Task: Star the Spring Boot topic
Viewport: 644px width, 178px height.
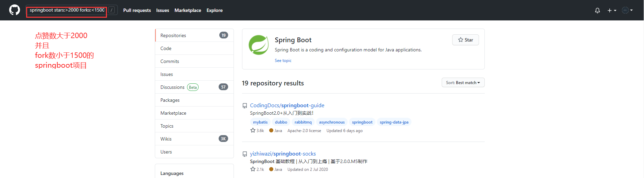Action: click(465, 40)
